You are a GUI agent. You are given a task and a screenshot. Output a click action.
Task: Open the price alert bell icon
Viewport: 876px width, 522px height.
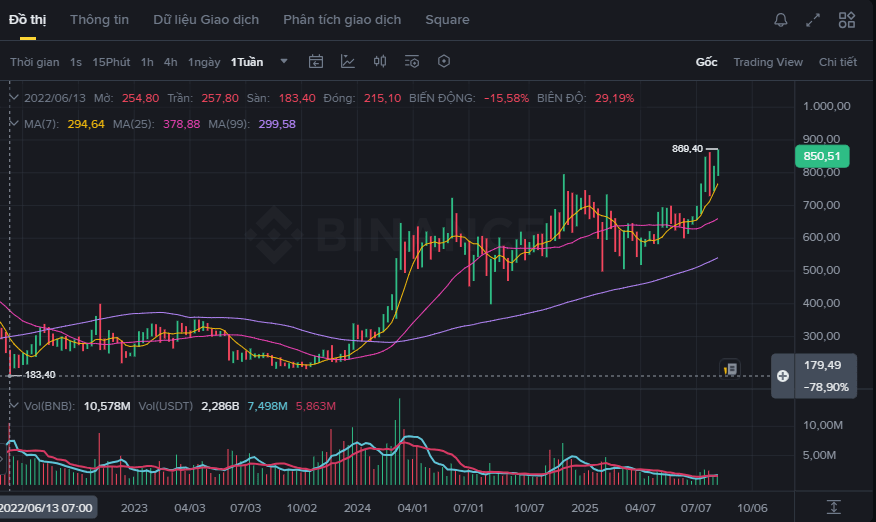780,20
